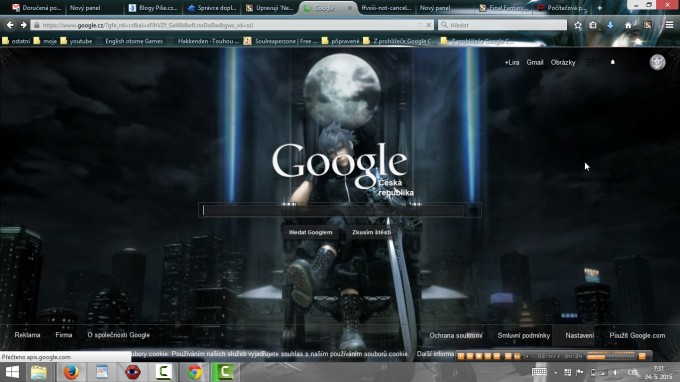Image resolution: width=680 pixels, height=382 pixels.
Task: Show the bookmarks list button
Action: [x=593, y=25]
